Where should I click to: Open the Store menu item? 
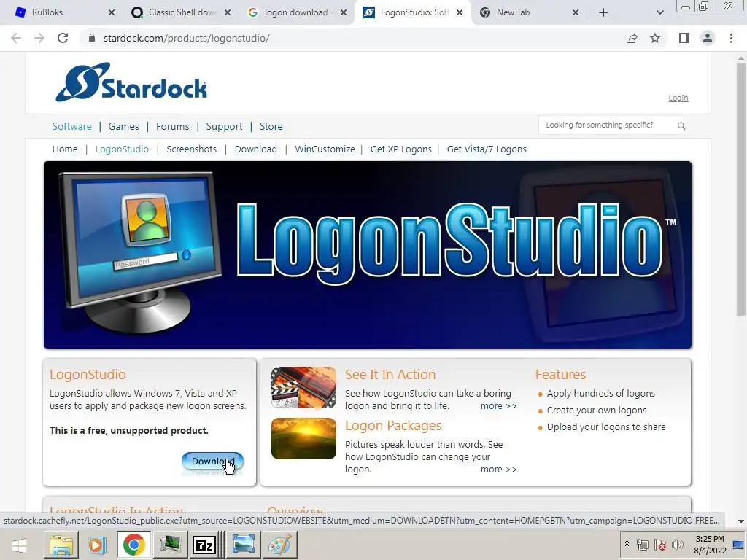271,126
